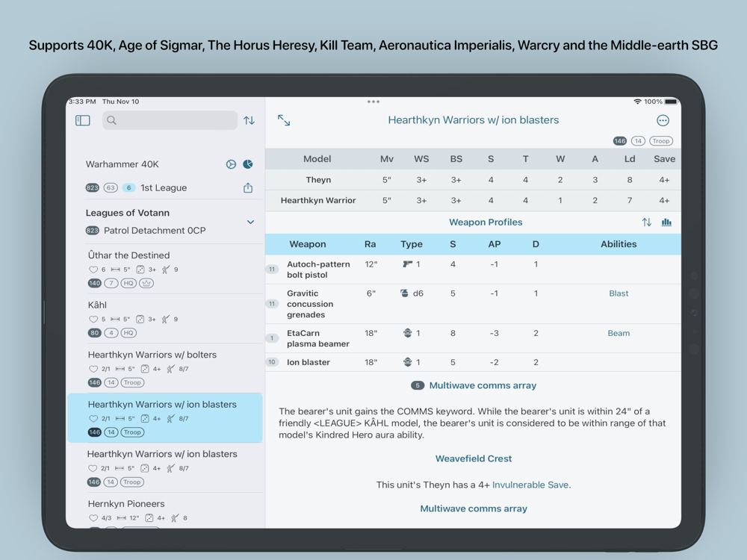
Task: Click the grenade type icon in Gravitic row
Action: coord(404,293)
